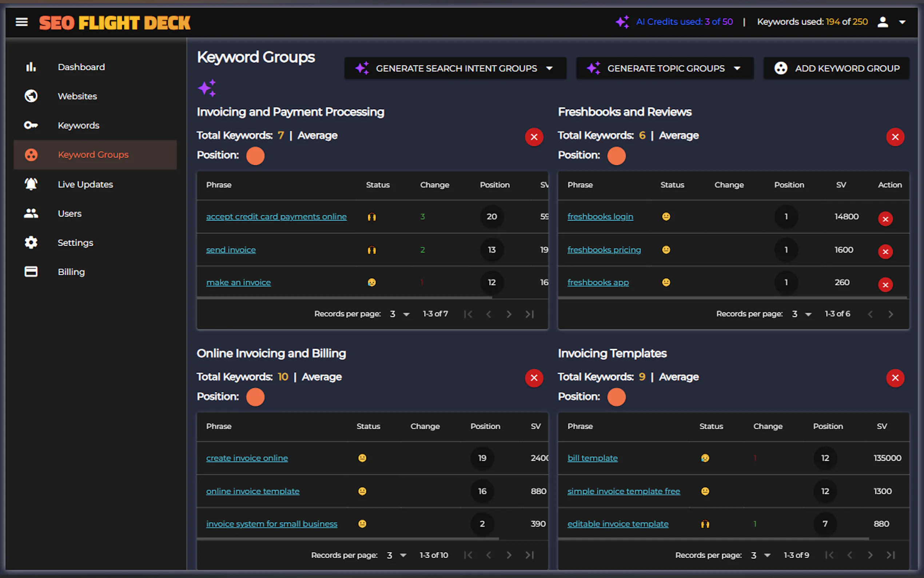
Task: Navigate to Billing in the sidebar
Action: [x=71, y=272]
